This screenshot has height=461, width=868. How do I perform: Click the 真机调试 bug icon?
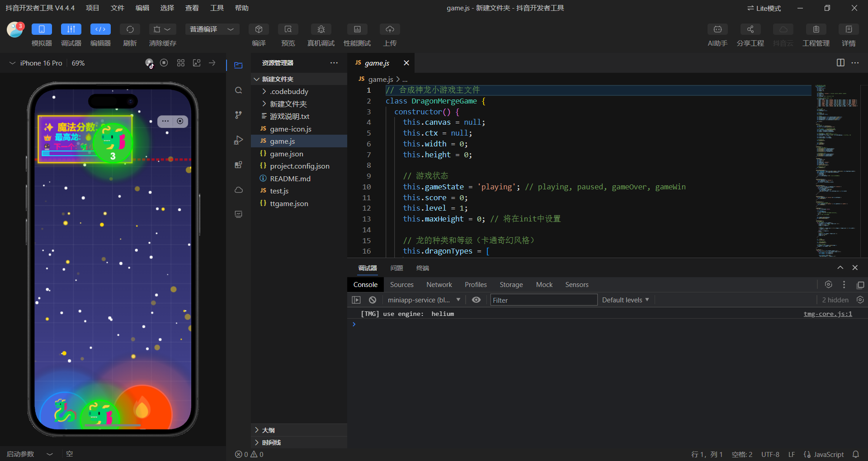pyautogui.click(x=321, y=29)
